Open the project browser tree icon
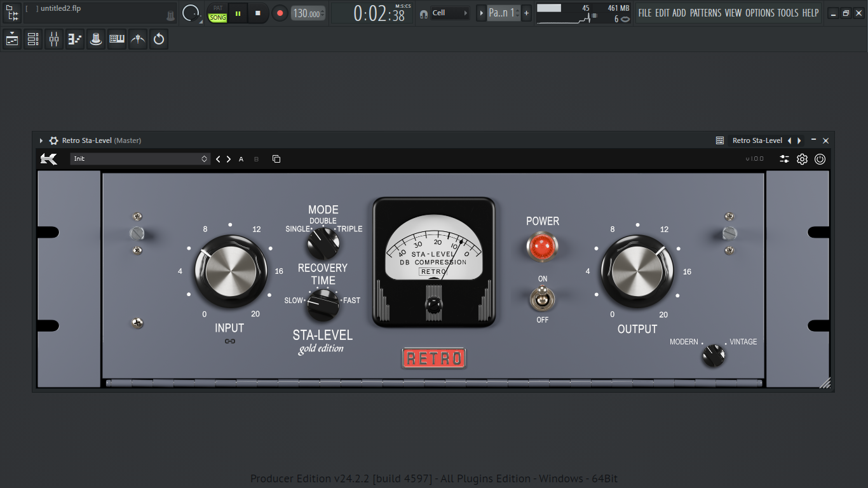This screenshot has width=868, height=488. [12, 13]
